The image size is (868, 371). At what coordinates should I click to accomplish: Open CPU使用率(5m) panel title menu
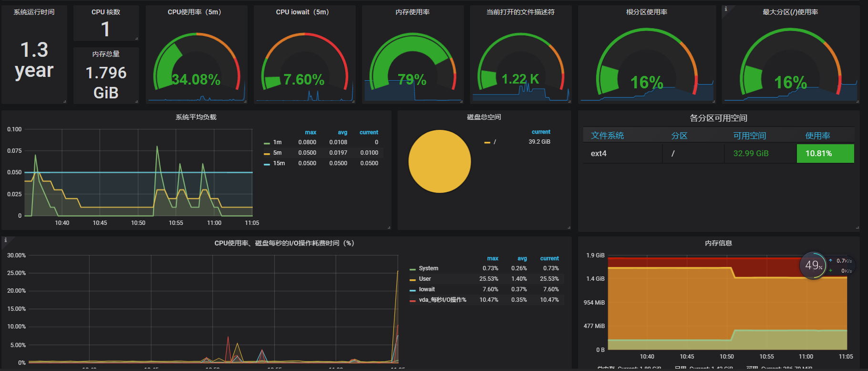coord(196,12)
